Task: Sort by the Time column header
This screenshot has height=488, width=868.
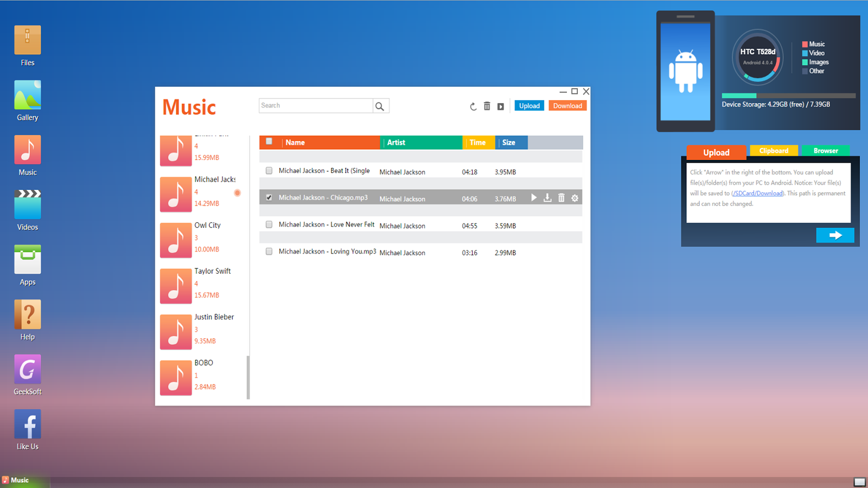Action: [x=479, y=143]
